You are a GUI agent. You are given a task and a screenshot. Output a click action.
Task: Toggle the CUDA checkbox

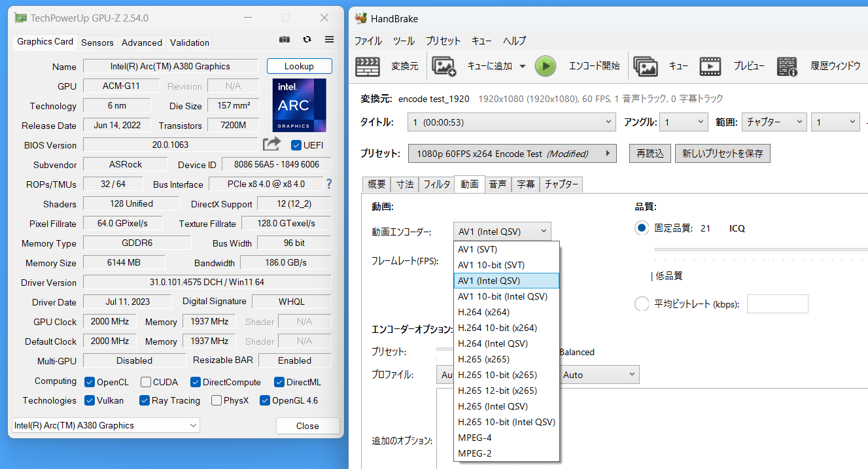pyautogui.click(x=145, y=382)
